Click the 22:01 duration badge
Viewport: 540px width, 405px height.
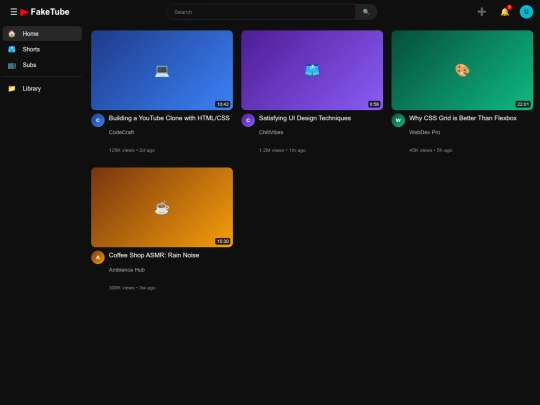coord(523,104)
